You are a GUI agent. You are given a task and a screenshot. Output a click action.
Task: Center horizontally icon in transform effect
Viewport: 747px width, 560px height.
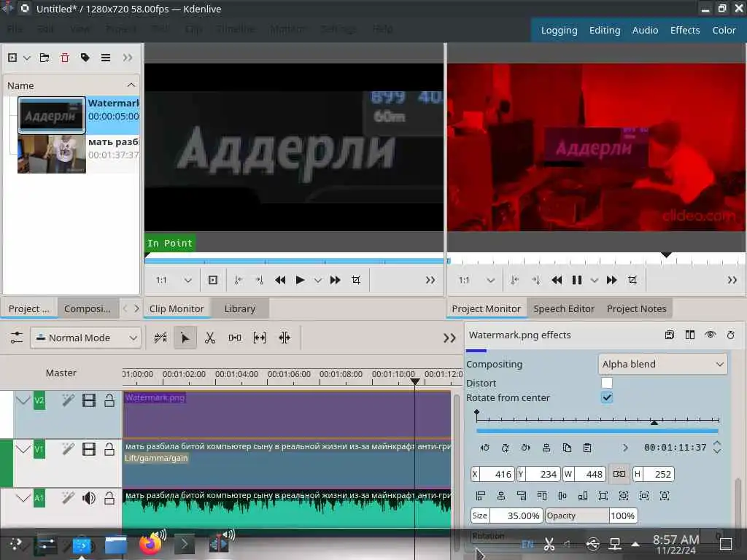(x=500, y=496)
